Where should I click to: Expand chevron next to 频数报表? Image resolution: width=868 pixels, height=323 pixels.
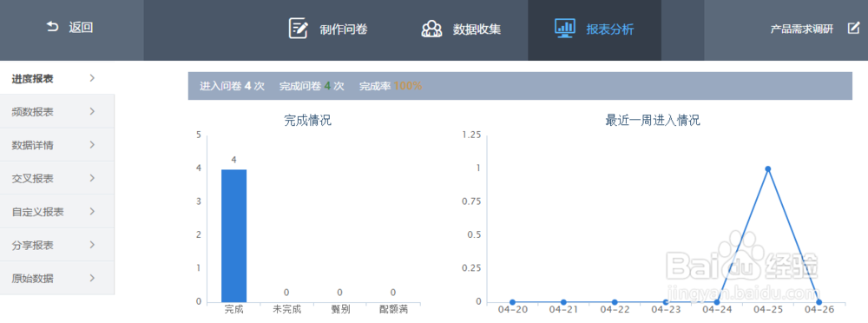93,111
